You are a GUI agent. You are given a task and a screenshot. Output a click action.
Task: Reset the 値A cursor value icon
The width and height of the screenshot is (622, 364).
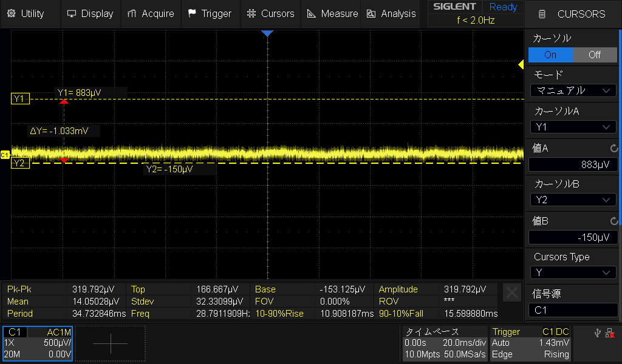(x=613, y=148)
